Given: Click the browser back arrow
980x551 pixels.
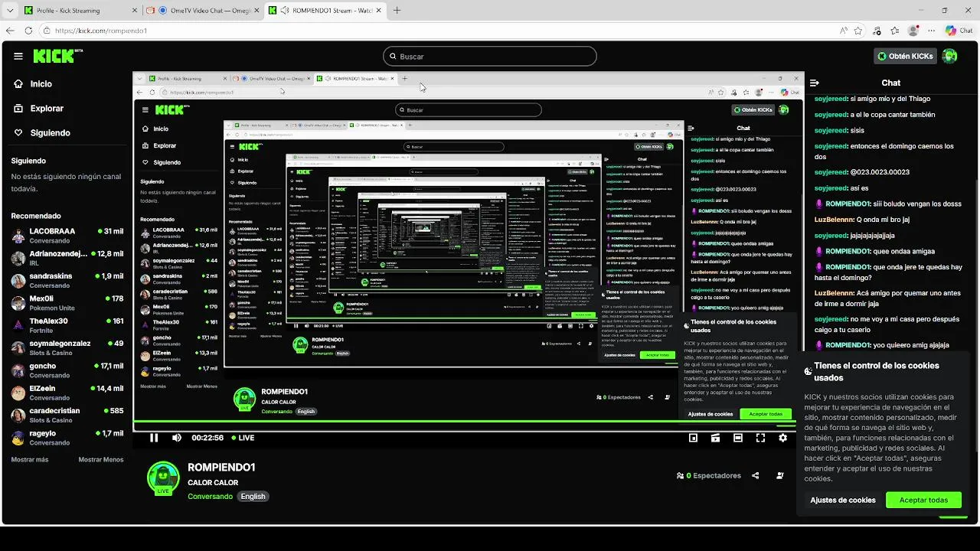Looking at the screenshot, I should pyautogui.click(x=10, y=31).
